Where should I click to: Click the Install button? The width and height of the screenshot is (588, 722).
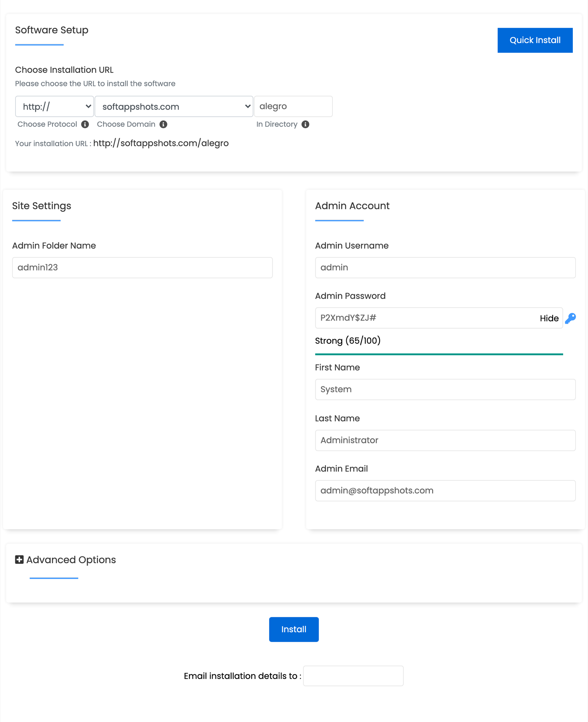point(293,629)
